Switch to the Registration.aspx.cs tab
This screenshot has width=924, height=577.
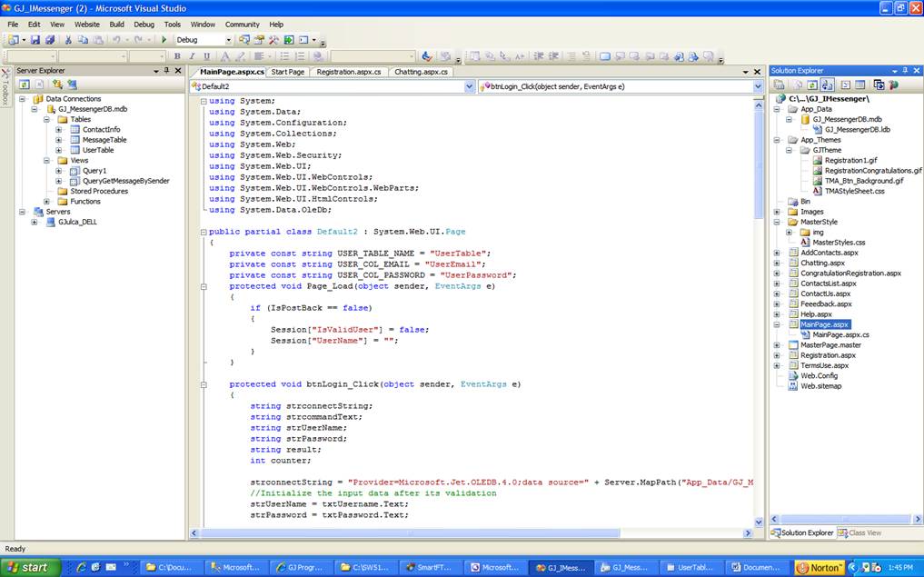coord(350,72)
